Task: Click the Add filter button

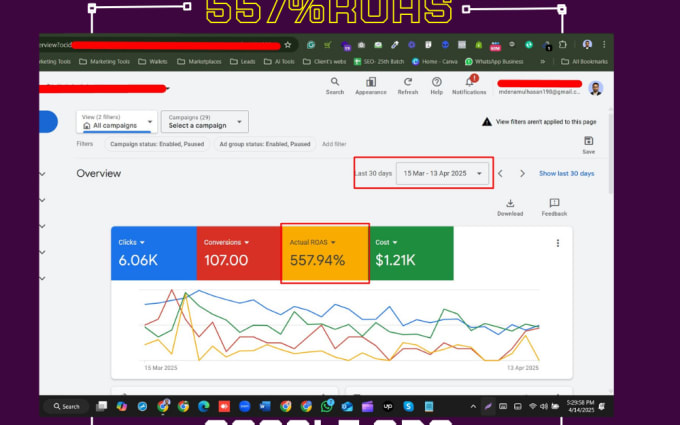Action: (x=334, y=144)
